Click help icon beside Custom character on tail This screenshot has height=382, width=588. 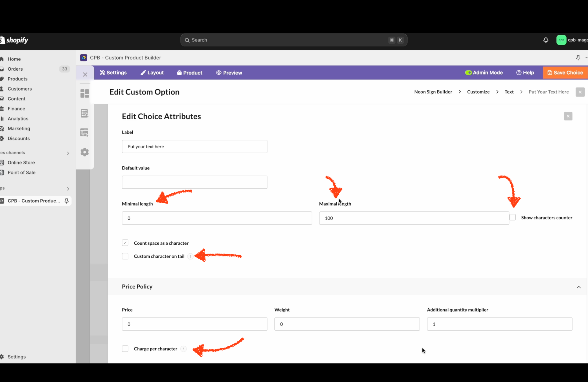(x=190, y=256)
